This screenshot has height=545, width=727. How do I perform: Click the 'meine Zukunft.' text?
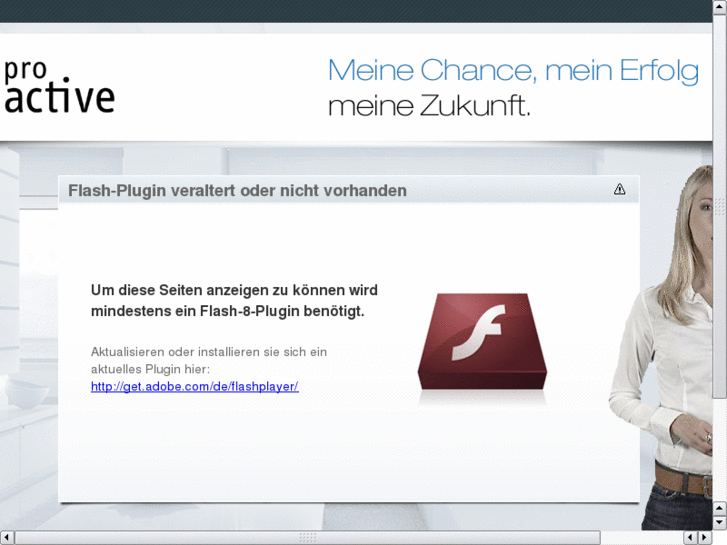(x=429, y=106)
